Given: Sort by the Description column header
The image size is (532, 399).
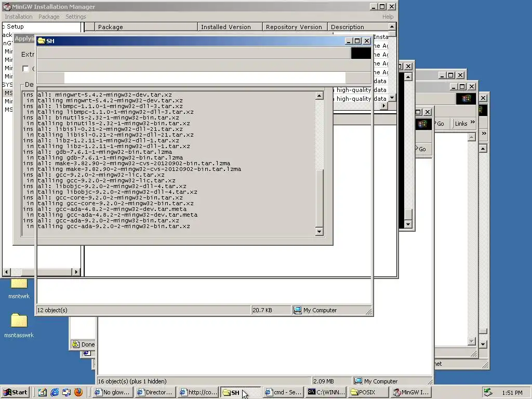Looking at the screenshot, I should click(x=357, y=27).
